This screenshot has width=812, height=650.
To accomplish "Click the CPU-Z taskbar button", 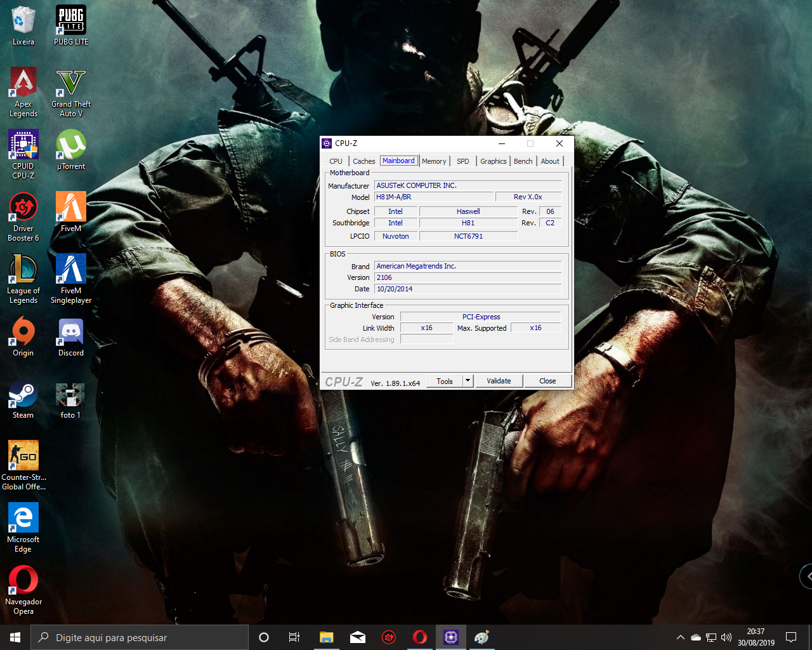I will [x=451, y=637].
